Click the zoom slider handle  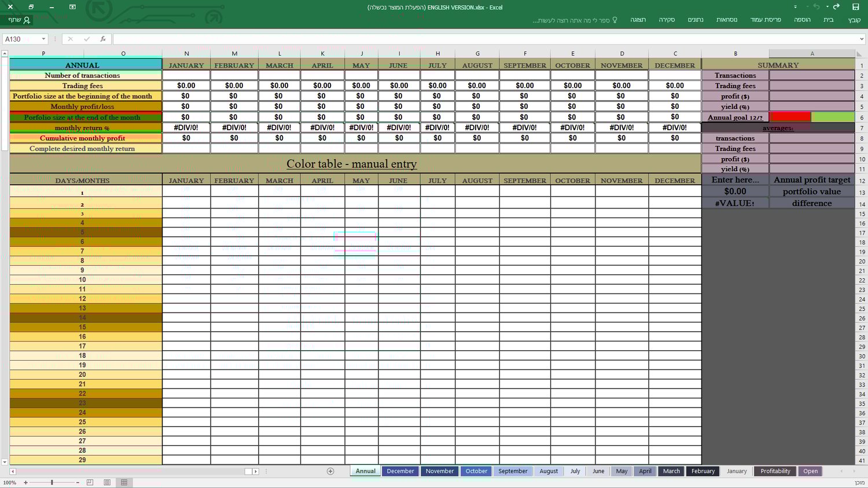[52, 482]
